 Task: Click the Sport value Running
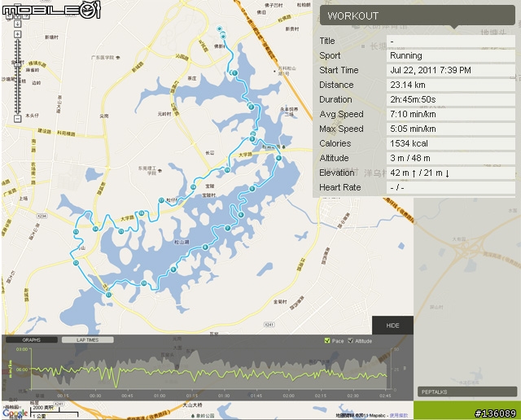coord(450,56)
